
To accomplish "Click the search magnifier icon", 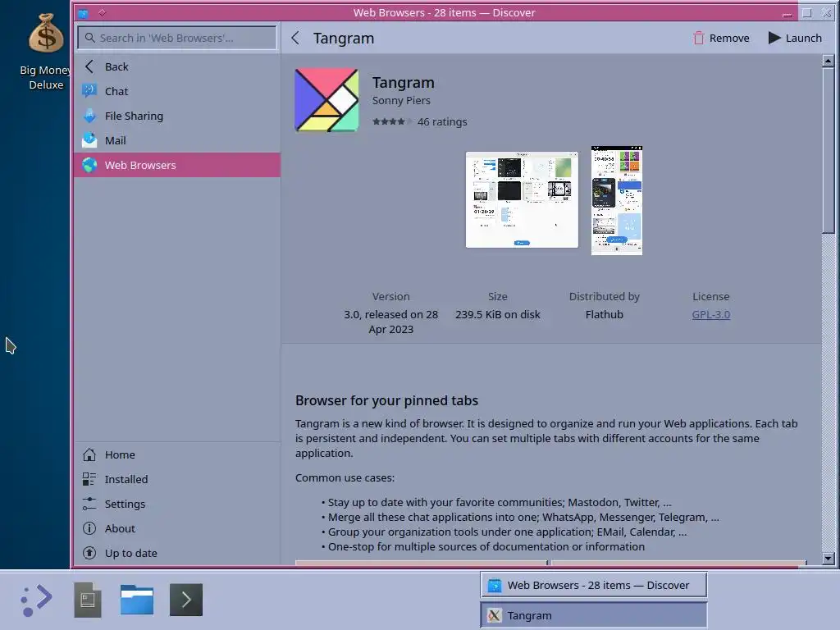I will click(x=90, y=38).
